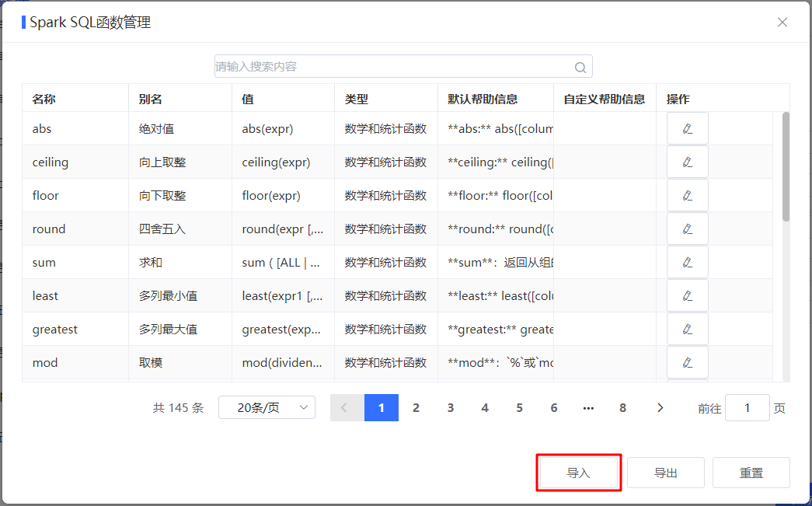Click the help cell starting **sum**

(496, 262)
